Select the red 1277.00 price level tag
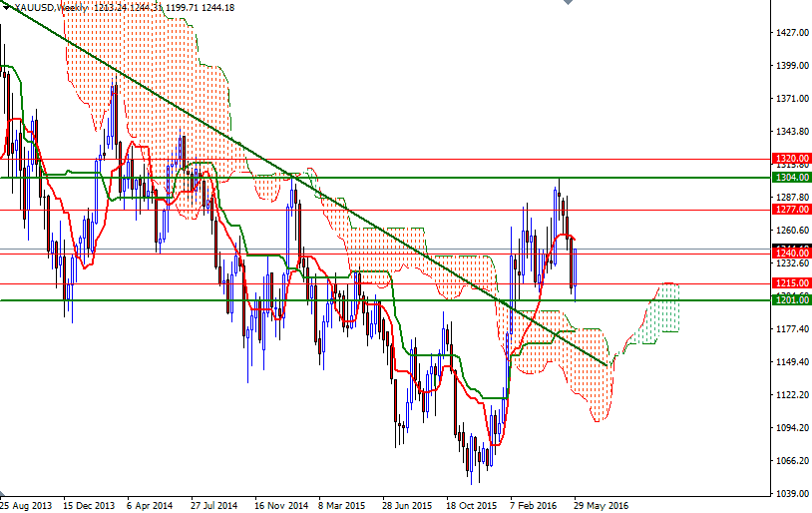This screenshot has height=513, width=812. click(x=789, y=210)
